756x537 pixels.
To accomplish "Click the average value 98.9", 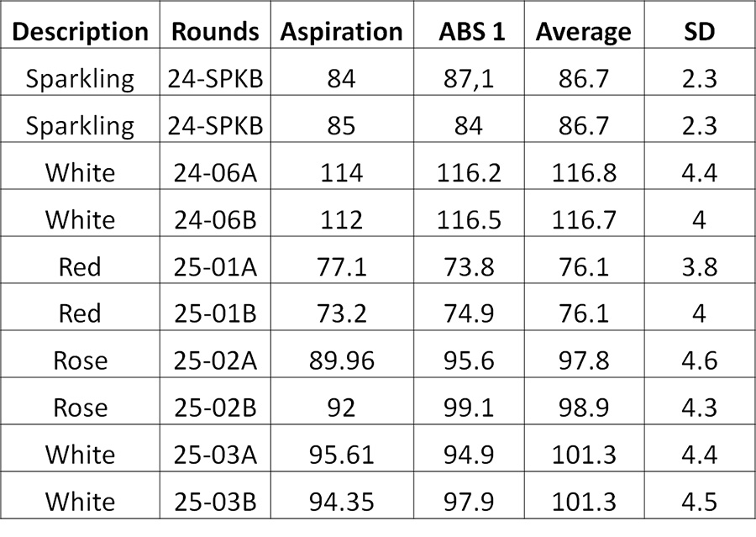I will click(584, 408).
